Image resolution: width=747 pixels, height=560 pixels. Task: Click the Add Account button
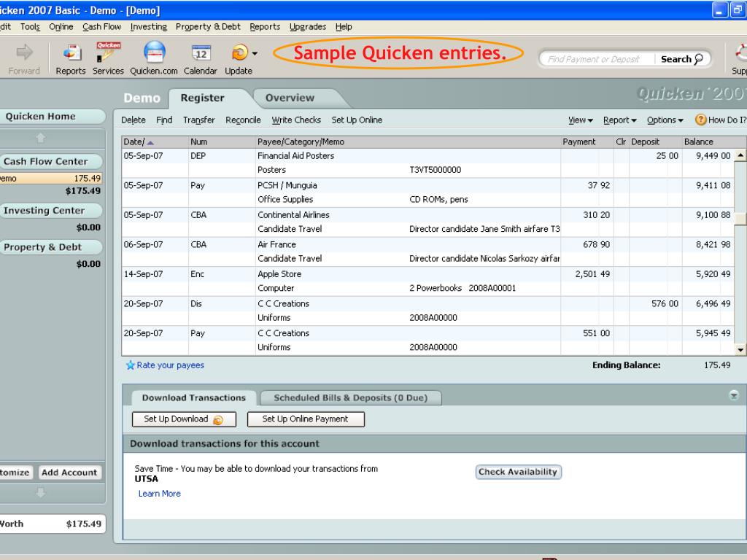pyautogui.click(x=69, y=472)
